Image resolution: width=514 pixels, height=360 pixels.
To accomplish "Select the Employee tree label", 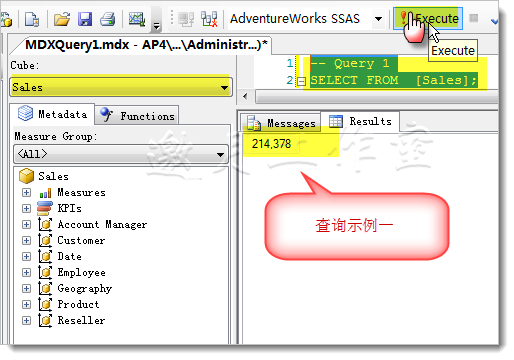I will point(81,273).
